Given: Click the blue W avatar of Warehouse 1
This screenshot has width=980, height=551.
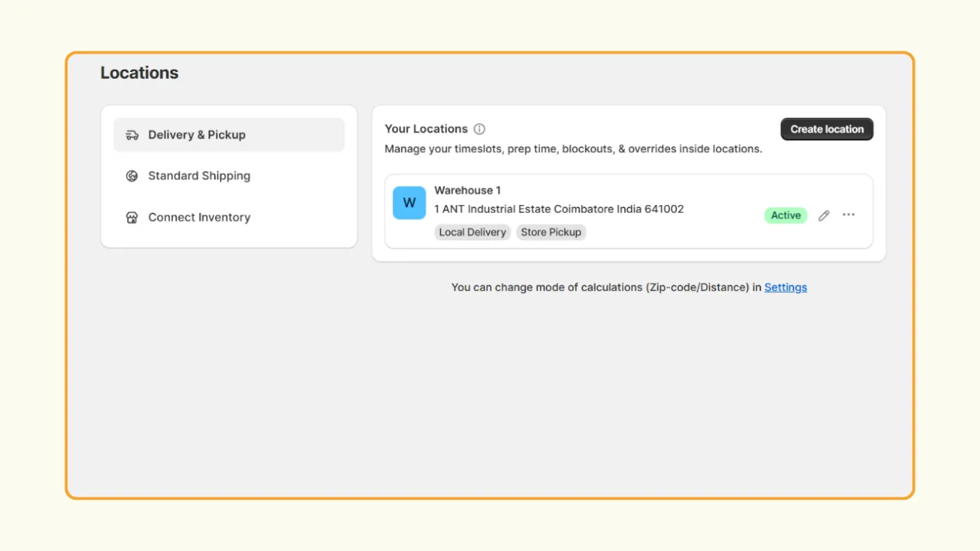Looking at the screenshot, I should coord(410,203).
